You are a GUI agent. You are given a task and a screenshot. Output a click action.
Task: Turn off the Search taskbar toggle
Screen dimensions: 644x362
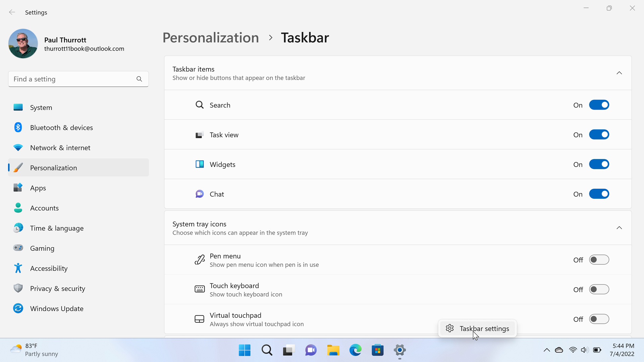[599, 105]
